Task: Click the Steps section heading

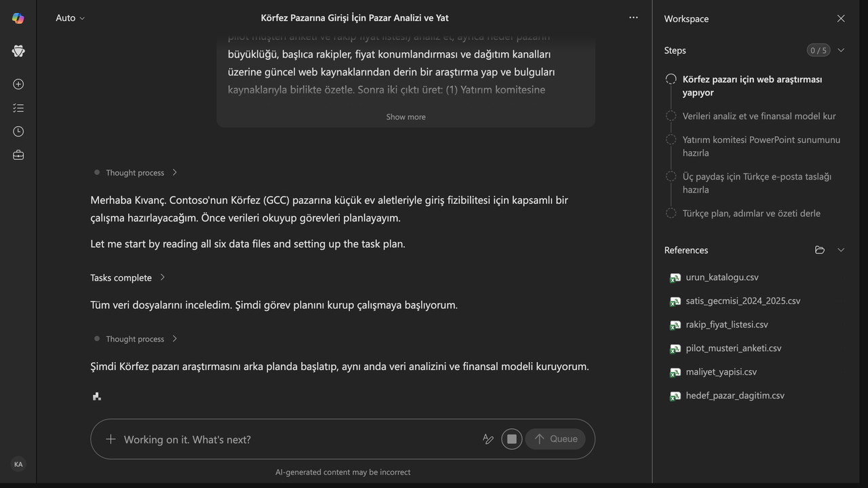Action: [675, 50]
